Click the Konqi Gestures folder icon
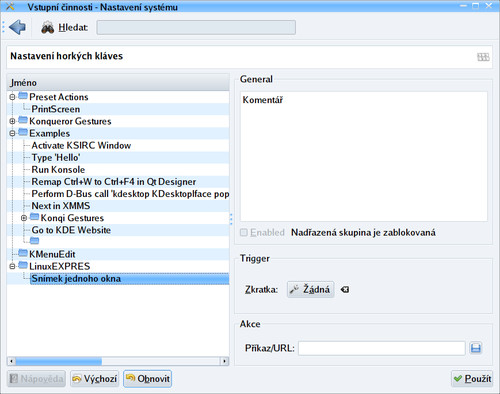Screen dimensions: 500x394 34,217
